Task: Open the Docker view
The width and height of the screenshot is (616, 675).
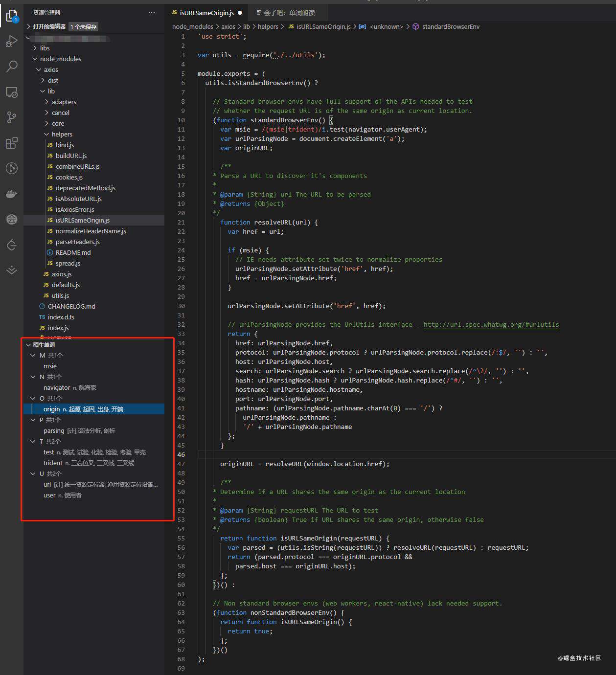Action: [x=12, y=194]
